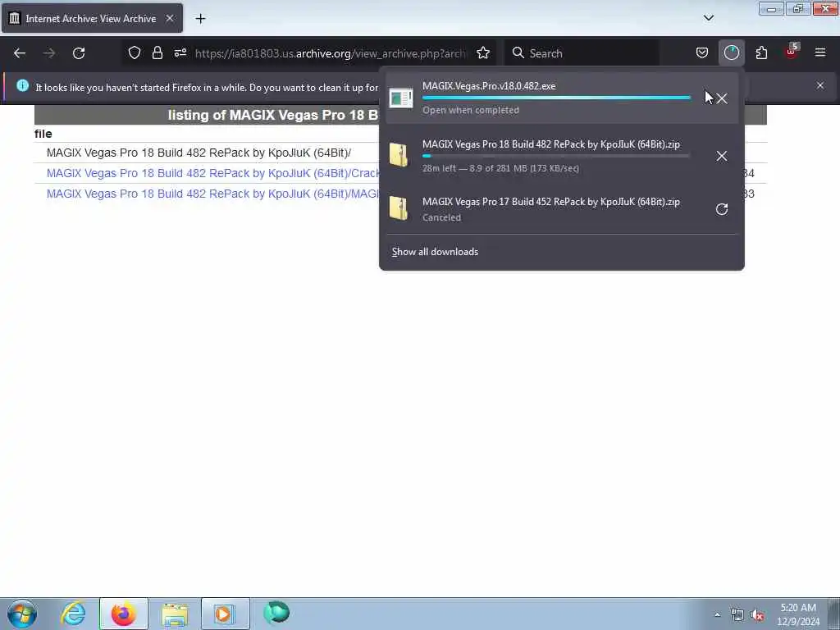The image size is (840, 630).
Task: Click the 'file' column header
Action: pyautogui.click(x=43, y=134)
